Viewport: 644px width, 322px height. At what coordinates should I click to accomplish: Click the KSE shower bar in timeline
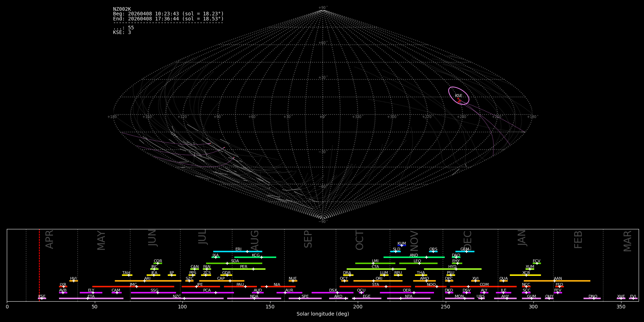[42, 298]
